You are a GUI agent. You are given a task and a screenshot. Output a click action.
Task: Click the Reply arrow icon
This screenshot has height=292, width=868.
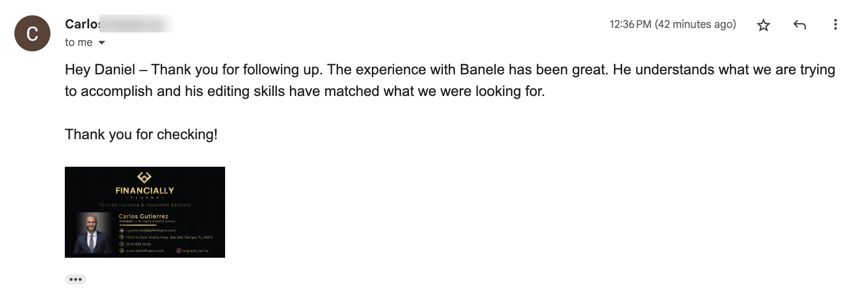[x=800, y=25]
